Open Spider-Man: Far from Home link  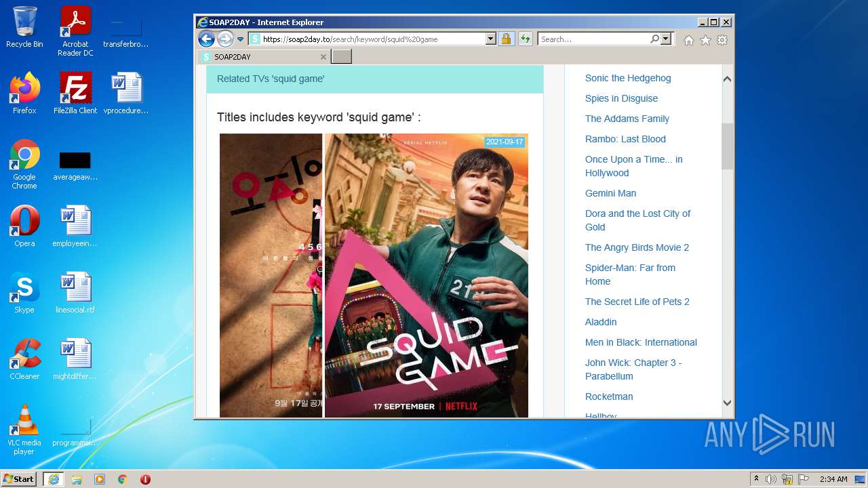[x=630, y=274]
